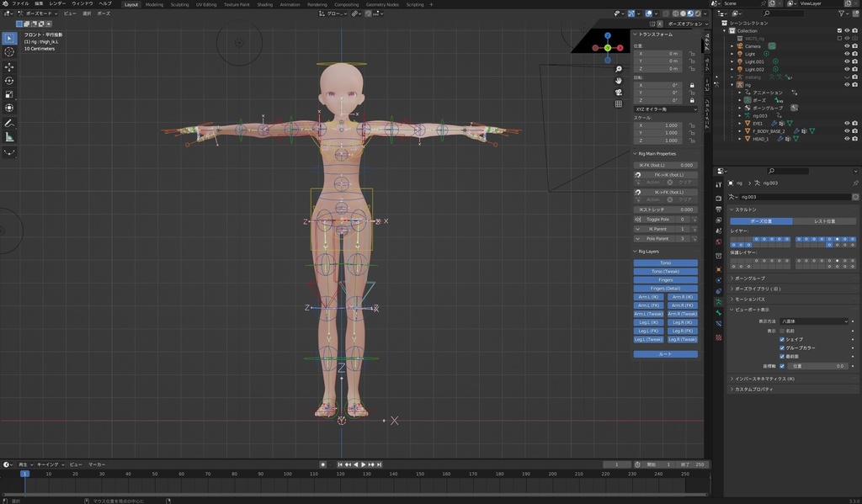Toggle the Leg.R (FK) rig layer
The width and height of the screenshot is (862, 504).
coord(682,331)
